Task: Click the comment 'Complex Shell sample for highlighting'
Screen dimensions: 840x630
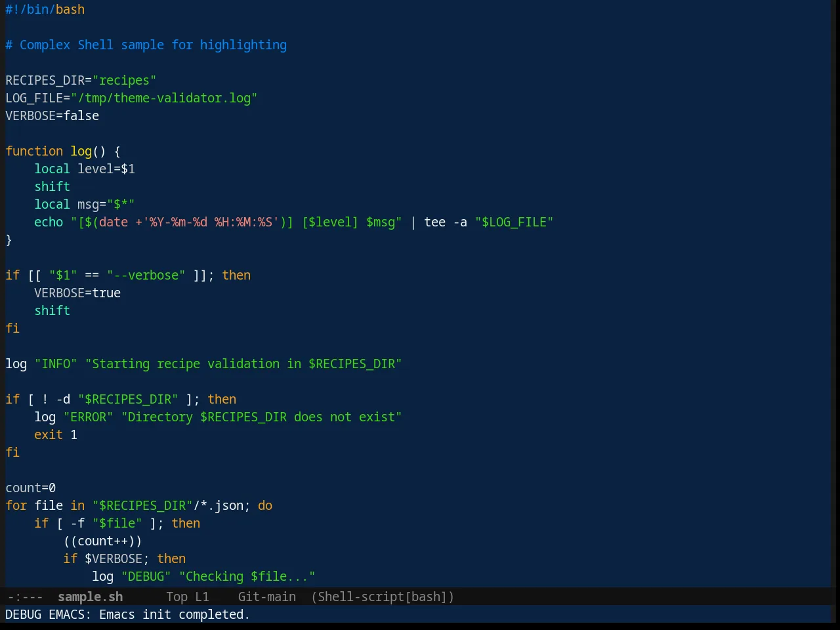Action: tap(153, 45)
